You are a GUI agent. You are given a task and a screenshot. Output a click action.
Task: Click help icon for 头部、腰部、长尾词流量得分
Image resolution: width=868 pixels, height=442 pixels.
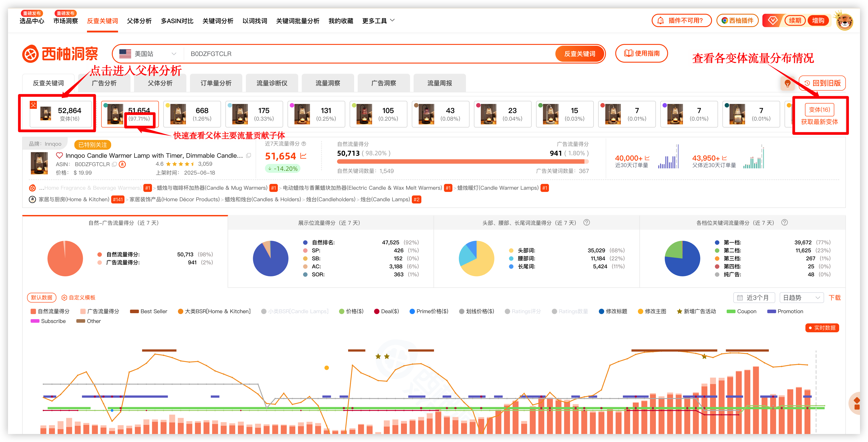click(x=587, y=223)
